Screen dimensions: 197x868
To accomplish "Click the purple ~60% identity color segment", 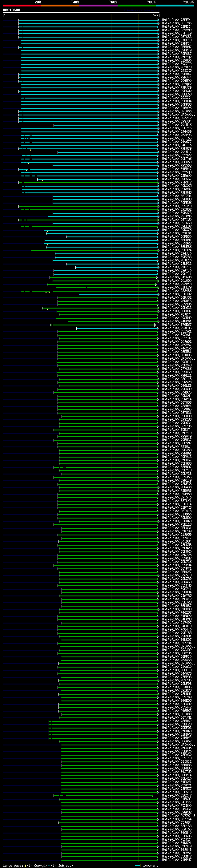I will point(98,6).
